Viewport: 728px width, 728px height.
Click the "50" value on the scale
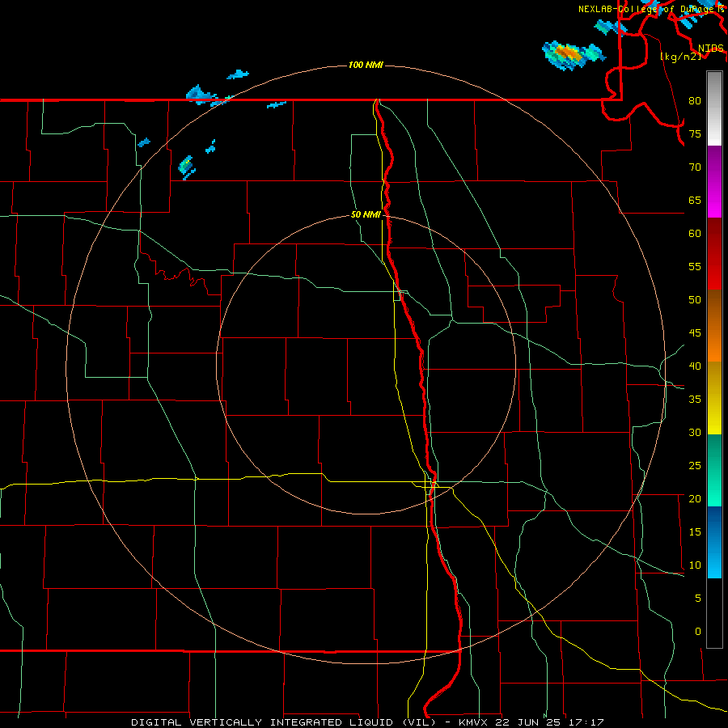click(x=695, y=300)
